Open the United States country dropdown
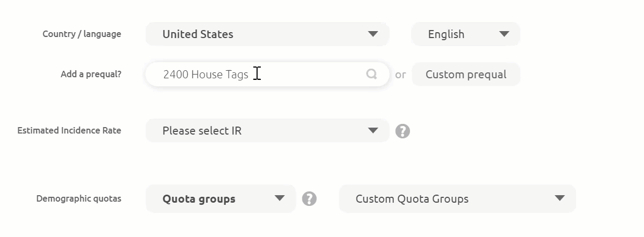The width and height of the screenshot is (644, 237). pos(267,34)
